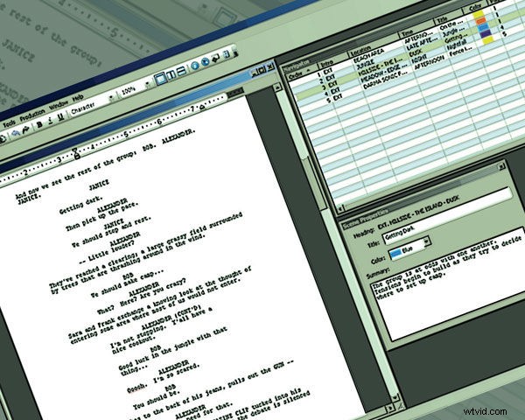Click dialogue line Getting dark.
The width and height of the screenshot is (525, 420).
(x=80, y=205)
